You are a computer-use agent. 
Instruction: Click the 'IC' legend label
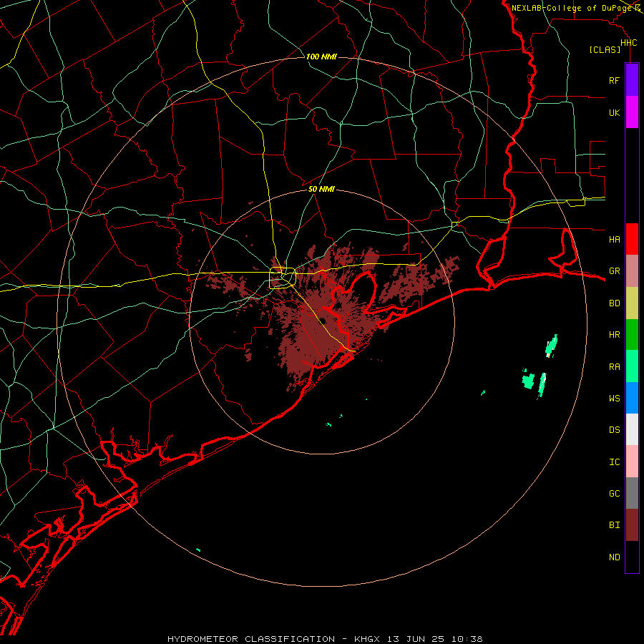[x=614, y=462]
